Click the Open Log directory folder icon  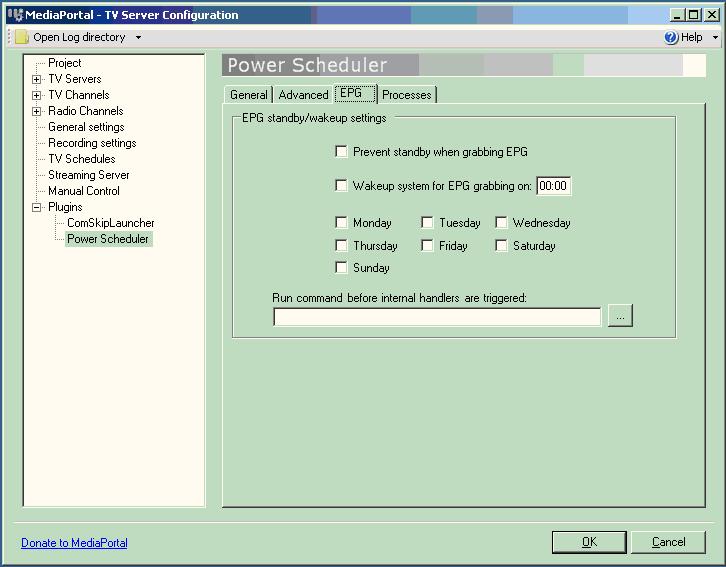click(21, 37)
